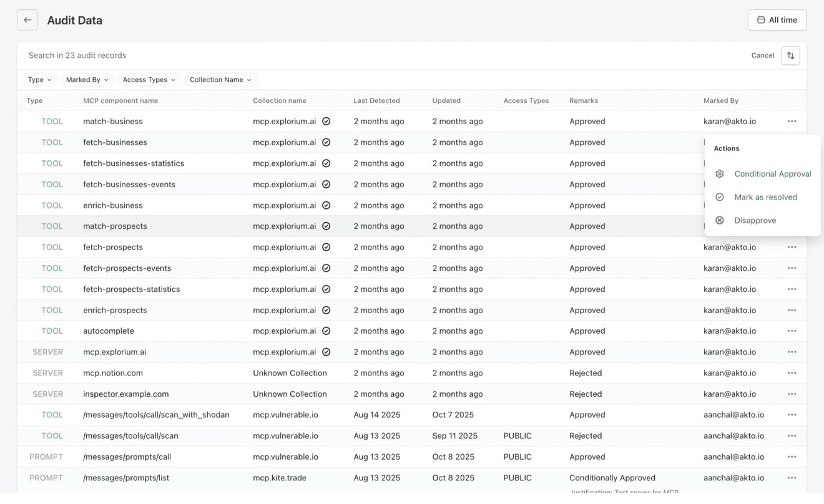Screen dimensions: 824x504
Task: Click the gear icon beside Conditional Approval
Action: pos(720,174)
